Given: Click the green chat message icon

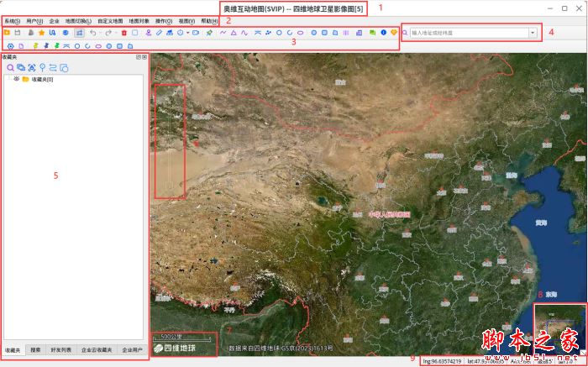Looking at the screenshot, I should click(372, 33).
